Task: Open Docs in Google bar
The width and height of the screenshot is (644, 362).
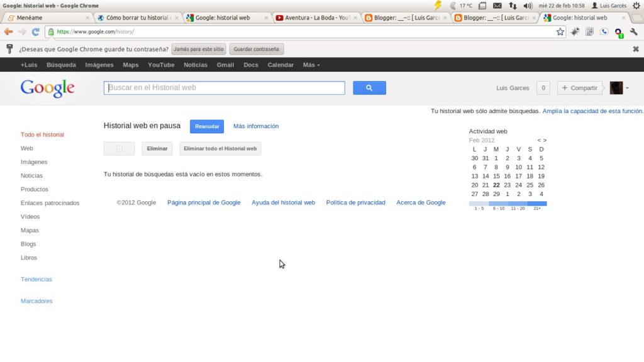Action: (x=250, y=65)
